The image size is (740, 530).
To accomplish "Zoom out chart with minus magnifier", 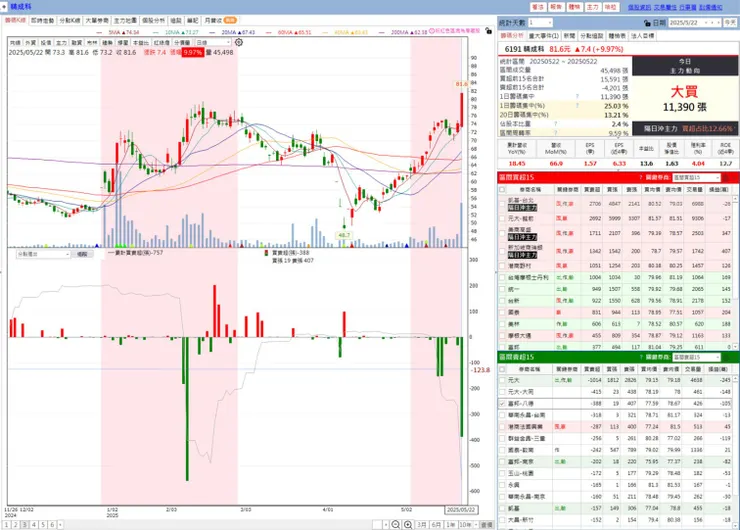I will [395, 524].
